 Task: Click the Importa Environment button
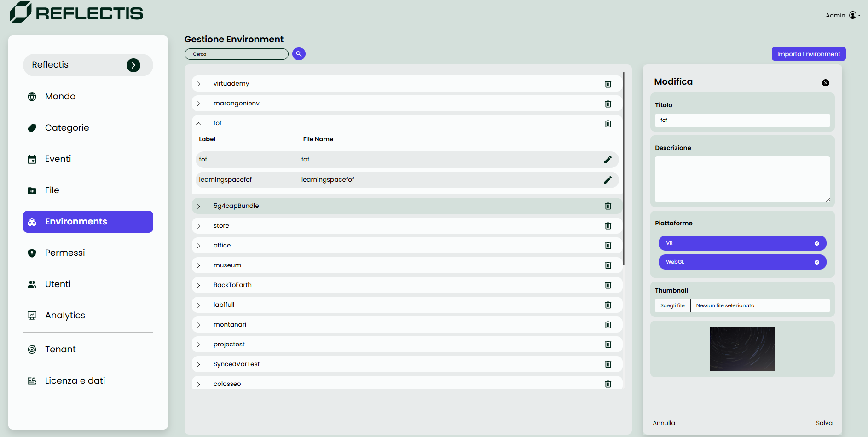click(x=808, y=54)
